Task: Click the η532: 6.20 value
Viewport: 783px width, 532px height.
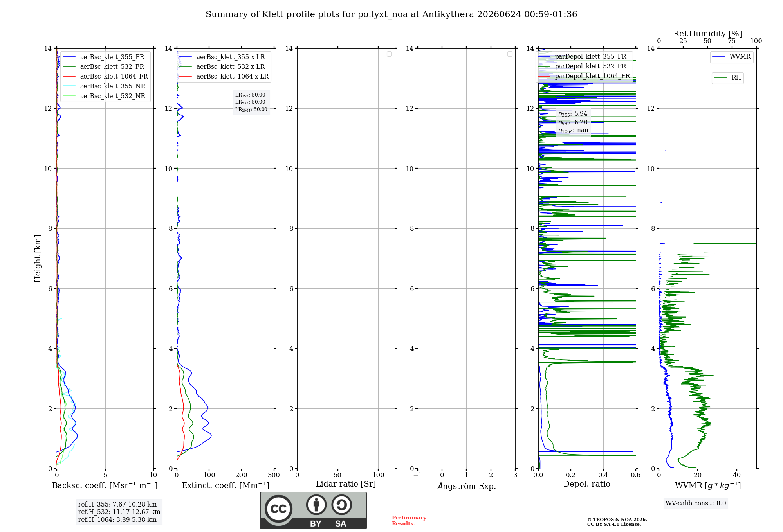Action: [x=573, y=122]
